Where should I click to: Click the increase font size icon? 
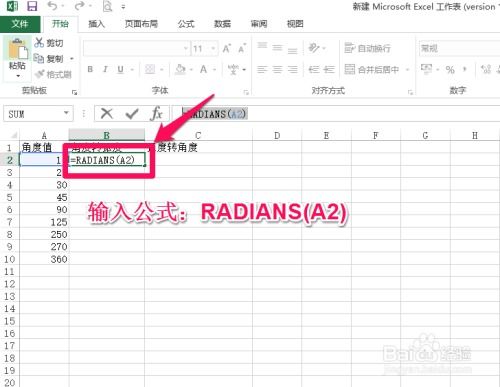click(x=227, y=49)
